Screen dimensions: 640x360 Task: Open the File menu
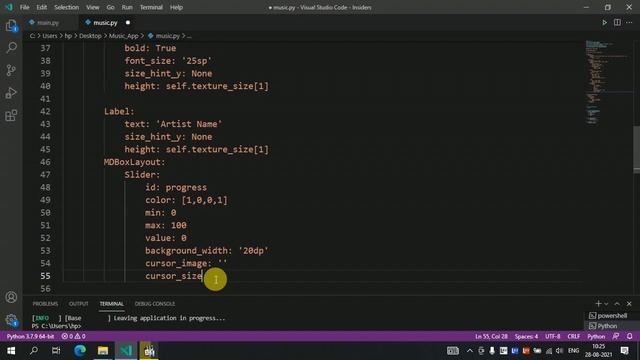click(24, 7)
